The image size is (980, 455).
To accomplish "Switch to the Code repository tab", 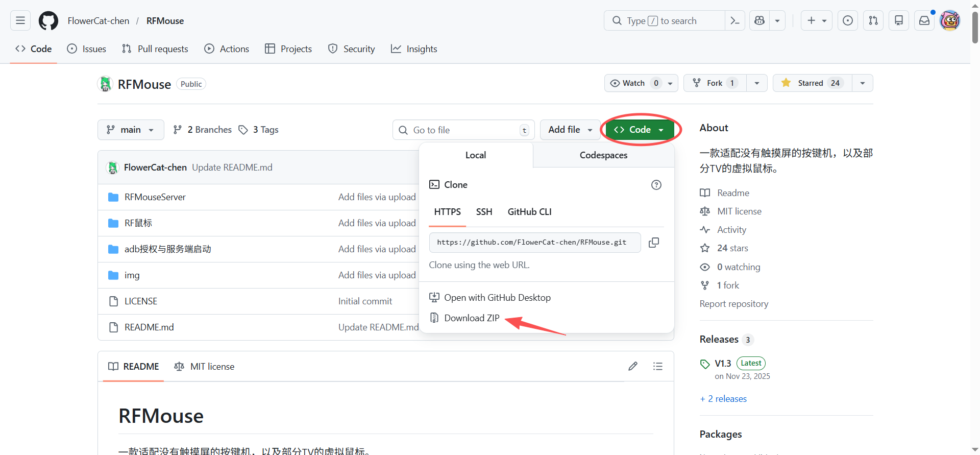I will (x=34, y=49).
